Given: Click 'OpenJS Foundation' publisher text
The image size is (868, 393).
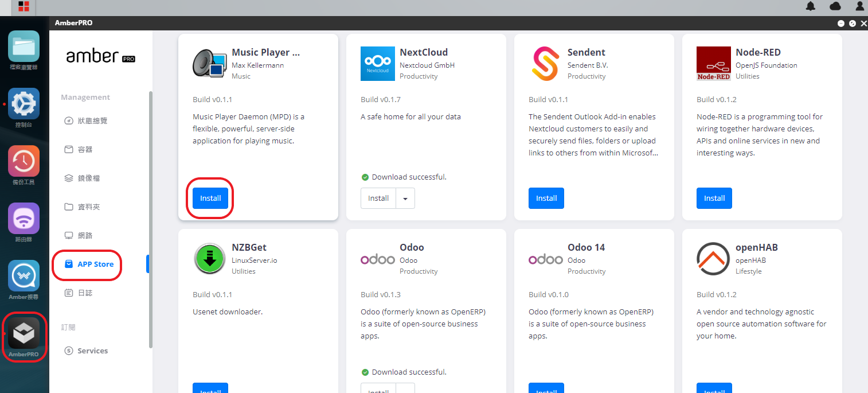Looking at the screenshot, I should pyautogui.click(x=767, y=65).
